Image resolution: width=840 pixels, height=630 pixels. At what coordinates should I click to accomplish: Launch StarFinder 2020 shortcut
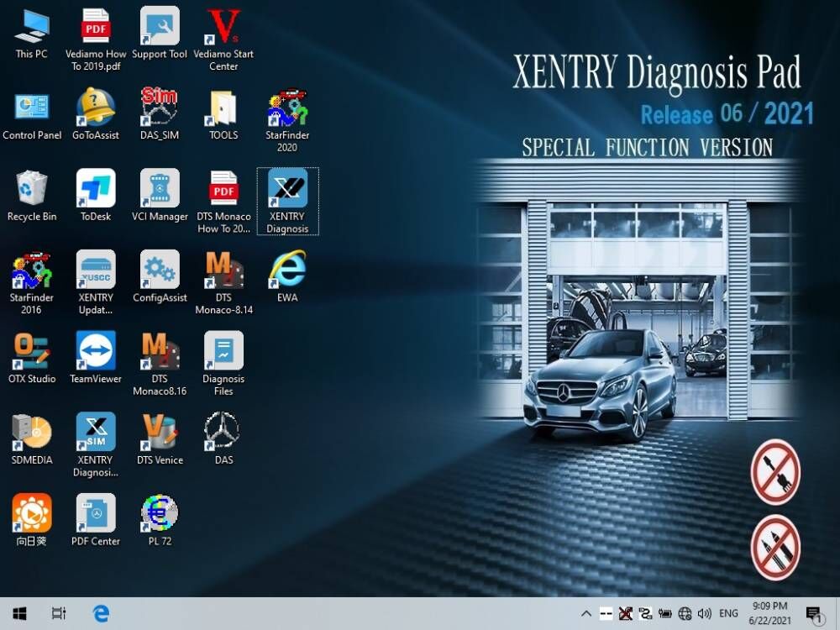coord(287,120)
